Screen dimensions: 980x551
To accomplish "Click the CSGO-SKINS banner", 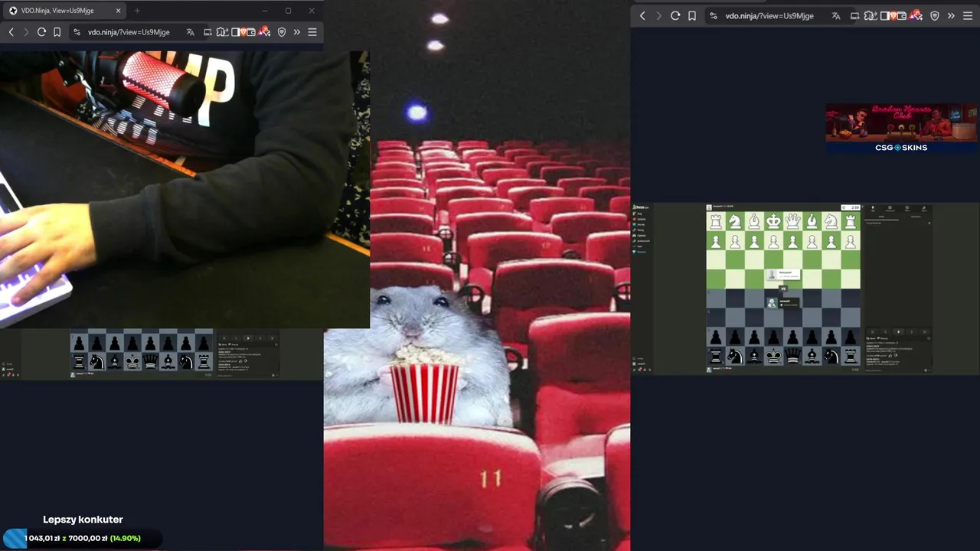I will pyautogui.click(x=901, y=129).
